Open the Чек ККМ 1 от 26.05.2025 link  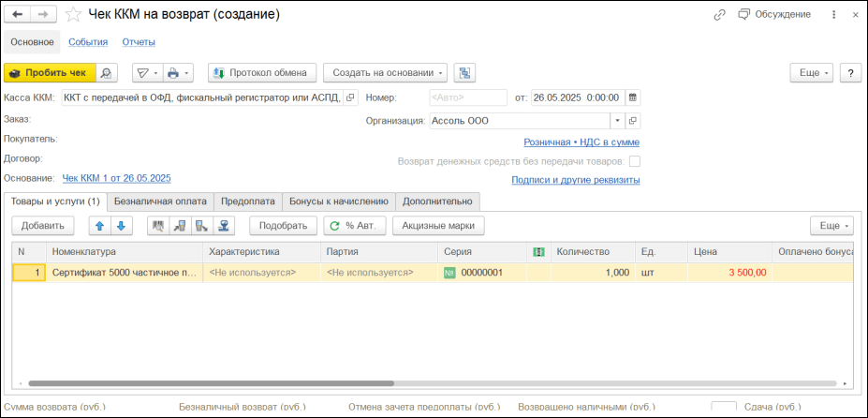pos(116,178)
